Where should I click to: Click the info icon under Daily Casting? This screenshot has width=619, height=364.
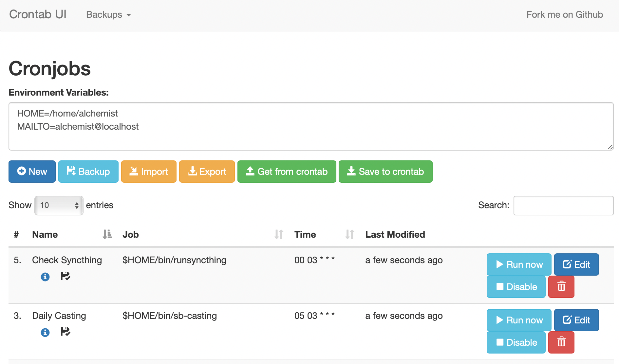pyautogui.click(x=45, y=333)
